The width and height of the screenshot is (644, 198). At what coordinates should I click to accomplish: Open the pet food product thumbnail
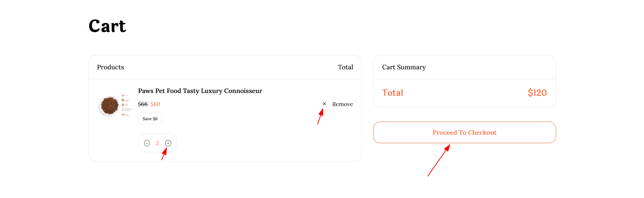114,105
